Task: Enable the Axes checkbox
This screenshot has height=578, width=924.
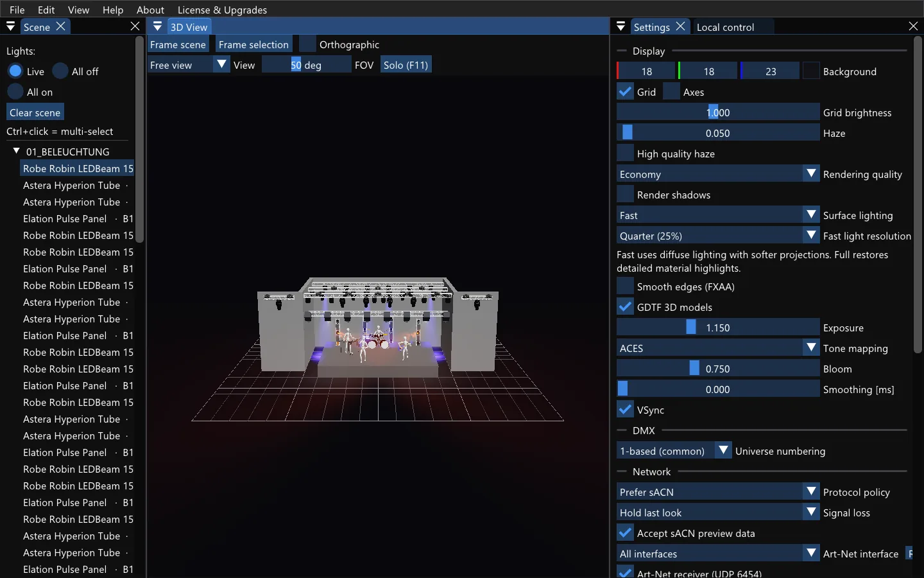Action: [671, 92]
